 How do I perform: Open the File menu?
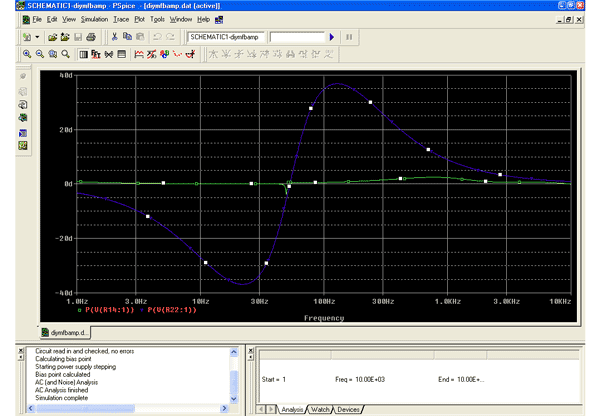click(37, 20)
